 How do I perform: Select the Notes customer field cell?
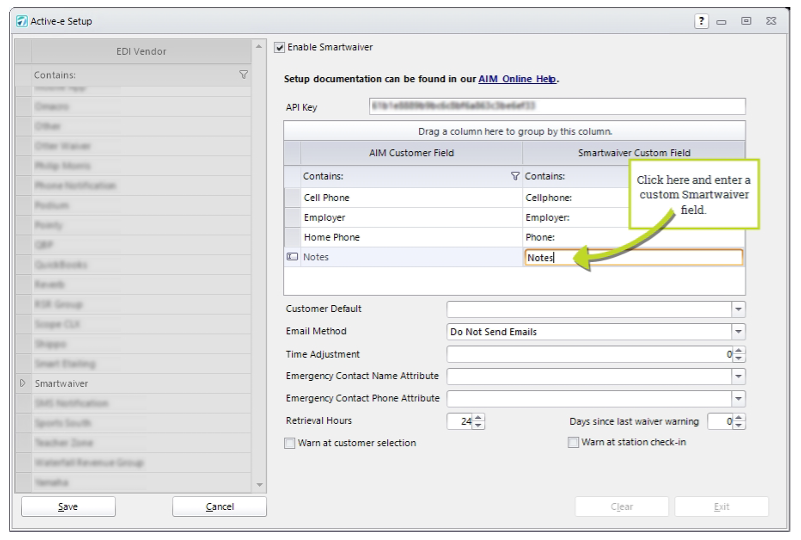pyautogui.click(x=411, y=257)
